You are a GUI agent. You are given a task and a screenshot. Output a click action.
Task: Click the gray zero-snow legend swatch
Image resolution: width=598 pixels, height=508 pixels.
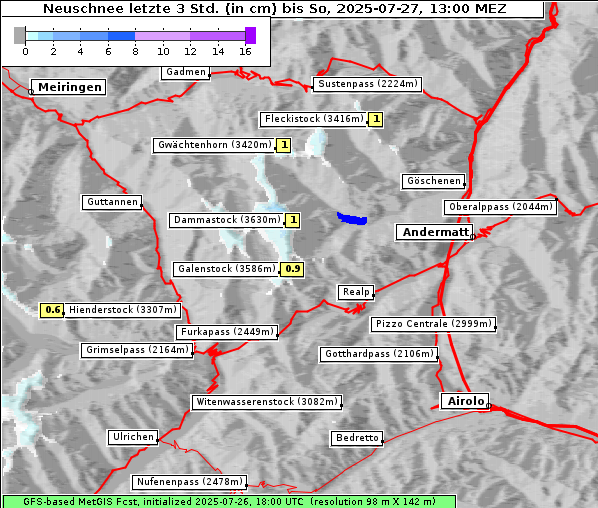click(19, 36)
